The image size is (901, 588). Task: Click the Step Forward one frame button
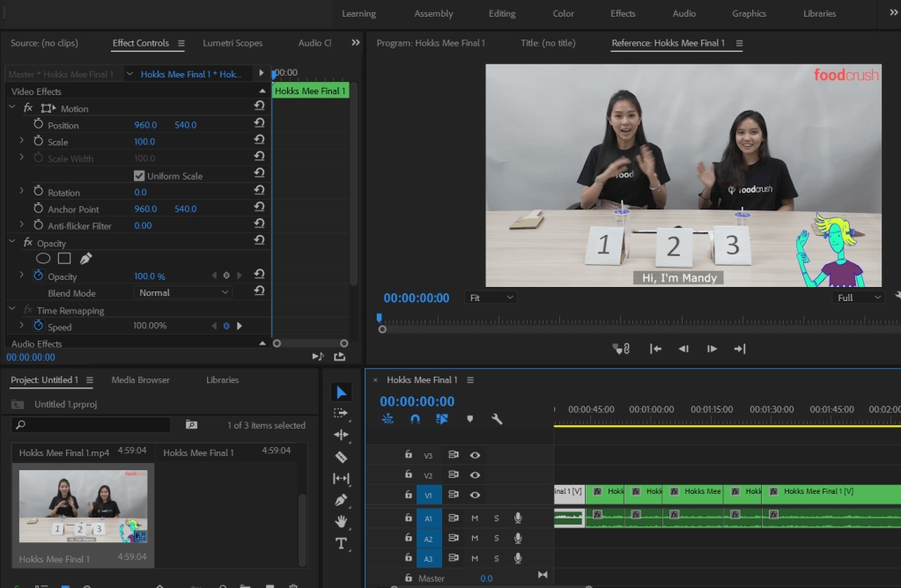click(712, 349)
